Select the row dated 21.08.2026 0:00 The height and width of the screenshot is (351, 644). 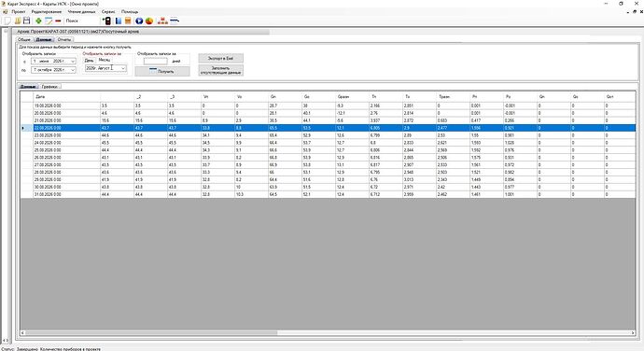point(328,120)
